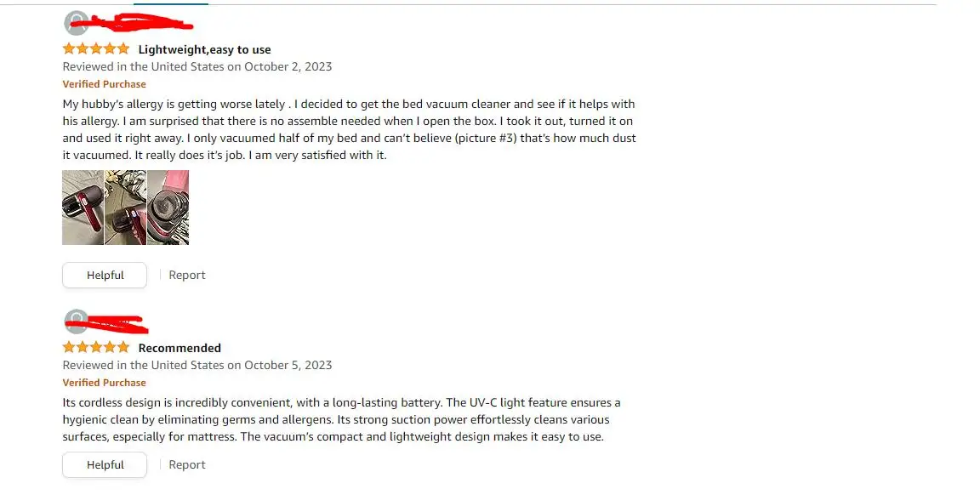This screenshot has height=495, width=980.
Task: Mark the hubby's allergy review as Helpful
Action: pyautogui.click(x=105, y=275)
